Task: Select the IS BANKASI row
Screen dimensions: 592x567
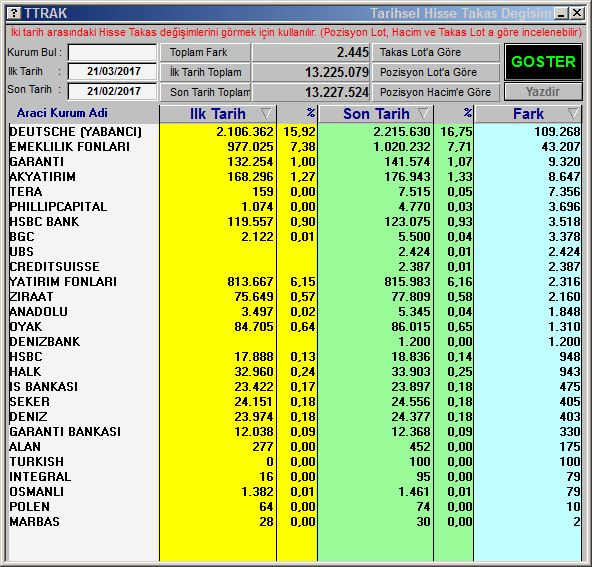Action: [x=294, y=387]
